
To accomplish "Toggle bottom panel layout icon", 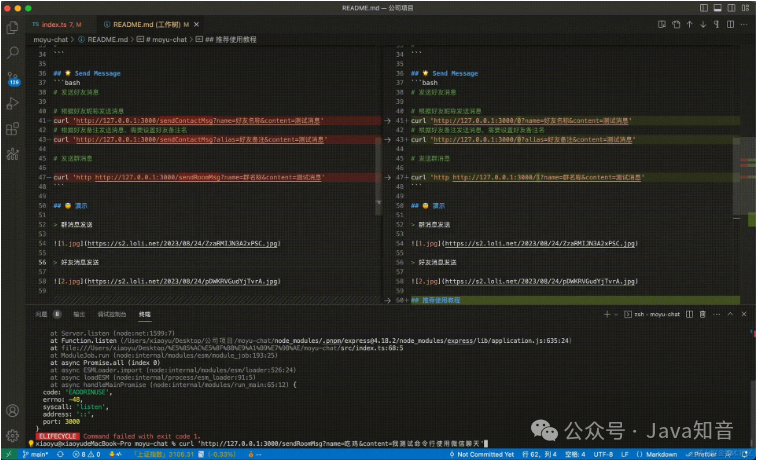I will click(x=717, y=8).
